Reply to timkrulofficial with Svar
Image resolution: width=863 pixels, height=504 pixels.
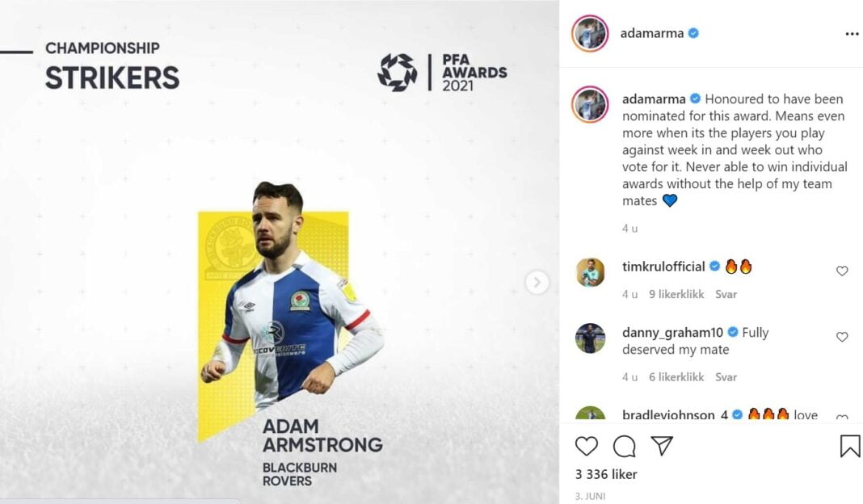coord(726,294)
